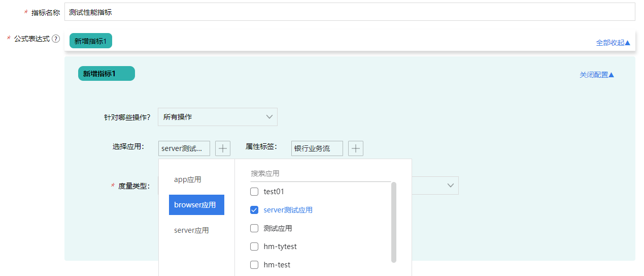Screen dimensions: 644x276
Task: Open the 所有操作 operations dropdown
Action: click(217, 117)
